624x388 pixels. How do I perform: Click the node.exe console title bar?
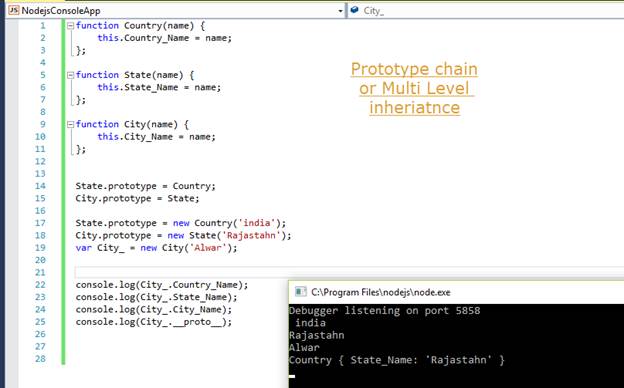coord(456,292)
